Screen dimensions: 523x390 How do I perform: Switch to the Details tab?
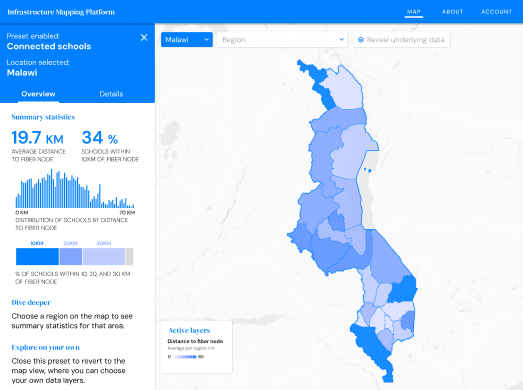(111, 94)
